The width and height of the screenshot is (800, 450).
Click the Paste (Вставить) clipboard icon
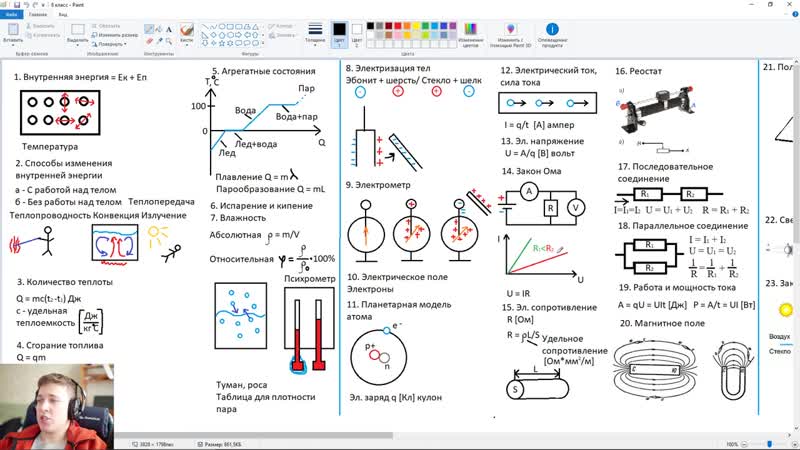tap(13, 29)
